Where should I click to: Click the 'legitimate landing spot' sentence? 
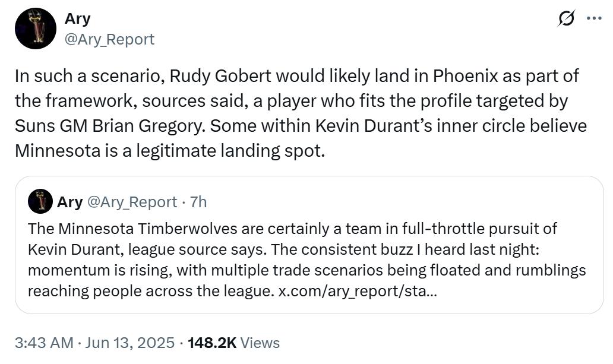coord(230,151)
